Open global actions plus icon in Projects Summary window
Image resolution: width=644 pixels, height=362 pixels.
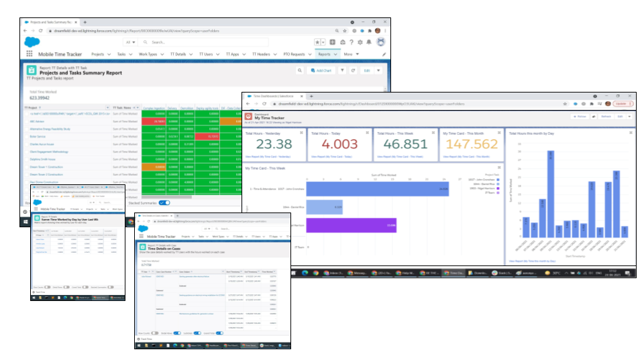[332, 42]
